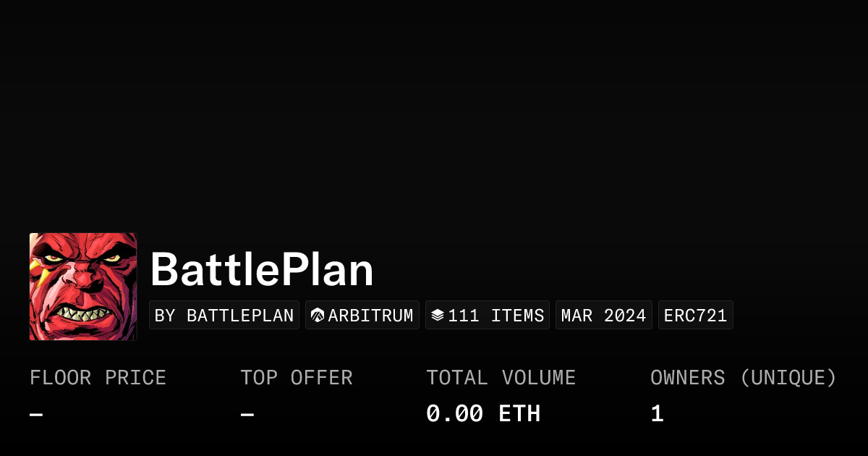This screenshot has width=868, height=456.
Task: Click the ETH unit beside total volume
Action: [x=519, y=414]
